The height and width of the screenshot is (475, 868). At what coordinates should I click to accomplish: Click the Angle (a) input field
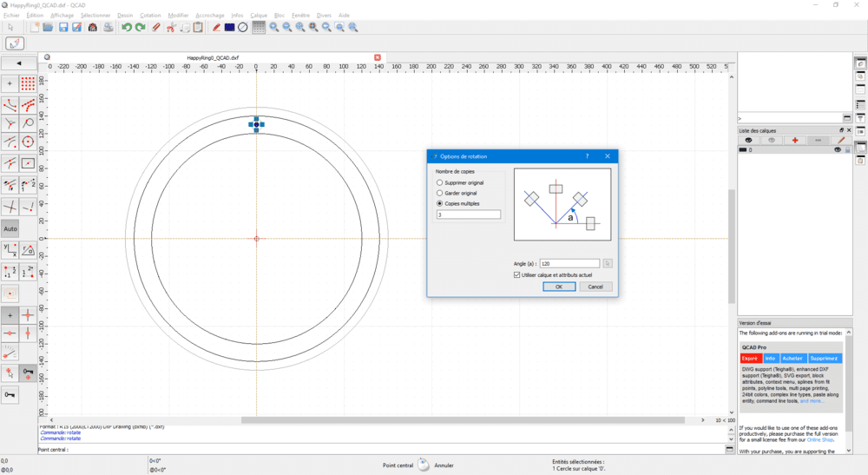click(569, 263)
